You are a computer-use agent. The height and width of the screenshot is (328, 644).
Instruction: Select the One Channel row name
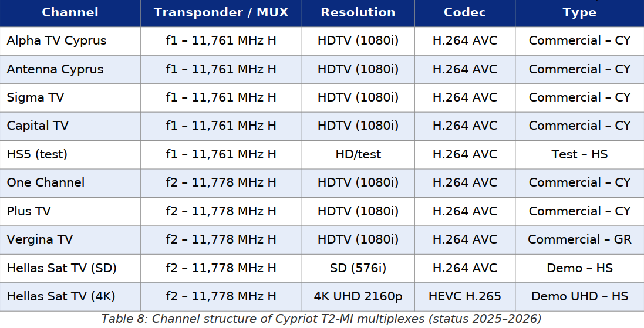point(45,182)
